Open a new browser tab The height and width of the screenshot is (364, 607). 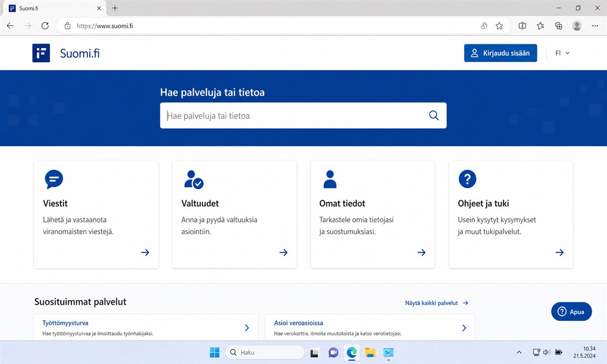click(115, 8)
